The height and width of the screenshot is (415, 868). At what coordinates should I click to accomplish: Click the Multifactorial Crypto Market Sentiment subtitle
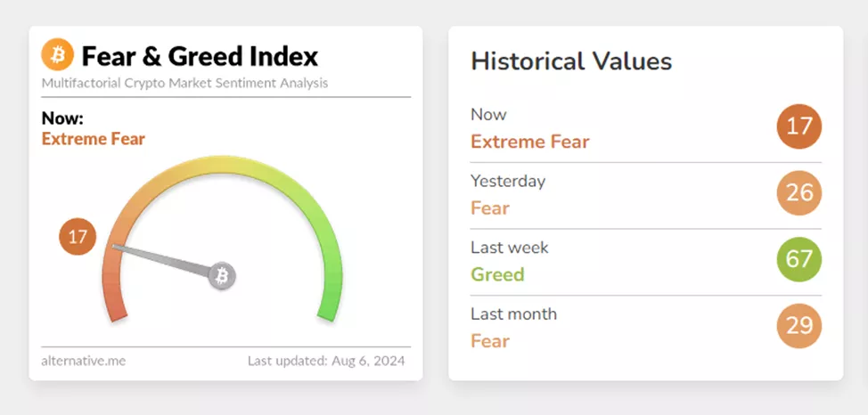(184, 83)
